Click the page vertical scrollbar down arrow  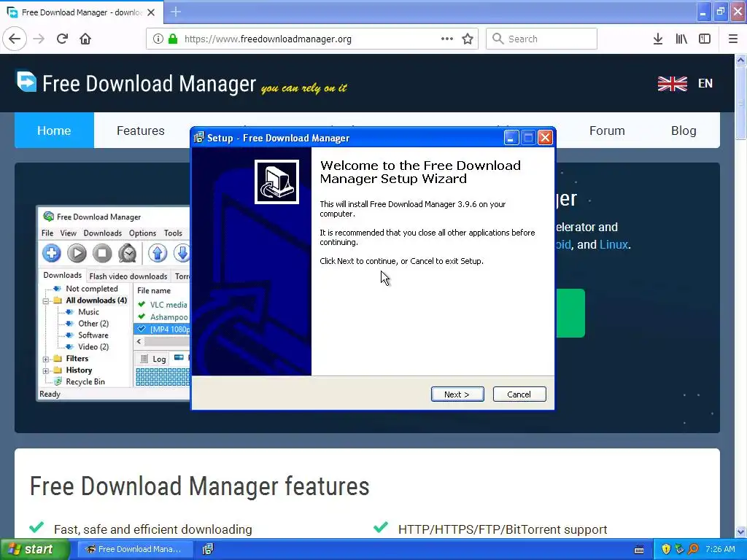741,532
